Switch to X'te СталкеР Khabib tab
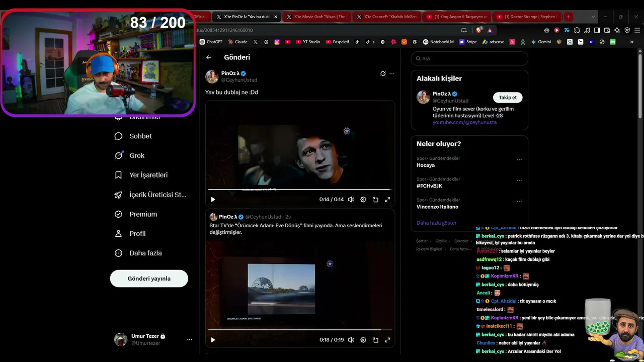This screenshot has width=644, height=362. click(387, 17)
